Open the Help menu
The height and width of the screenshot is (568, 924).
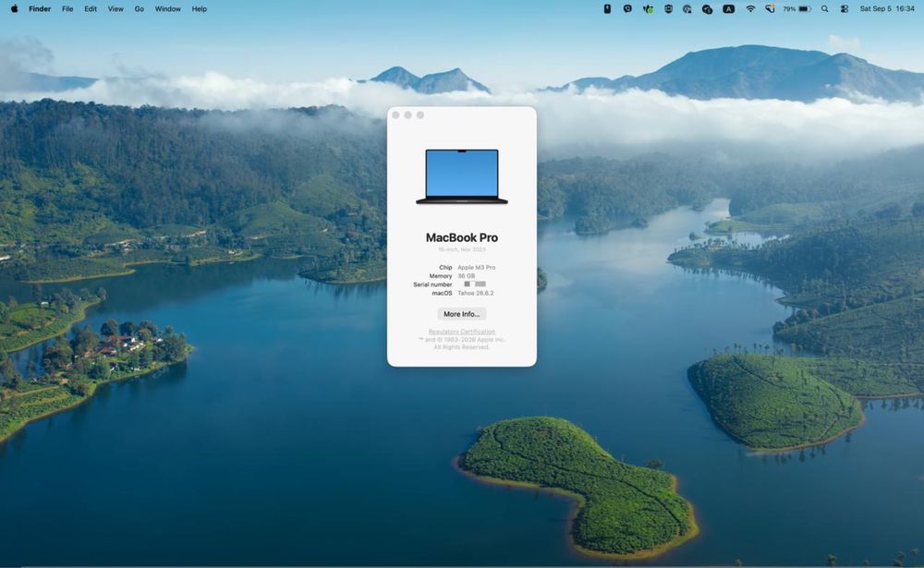point(200,9)
